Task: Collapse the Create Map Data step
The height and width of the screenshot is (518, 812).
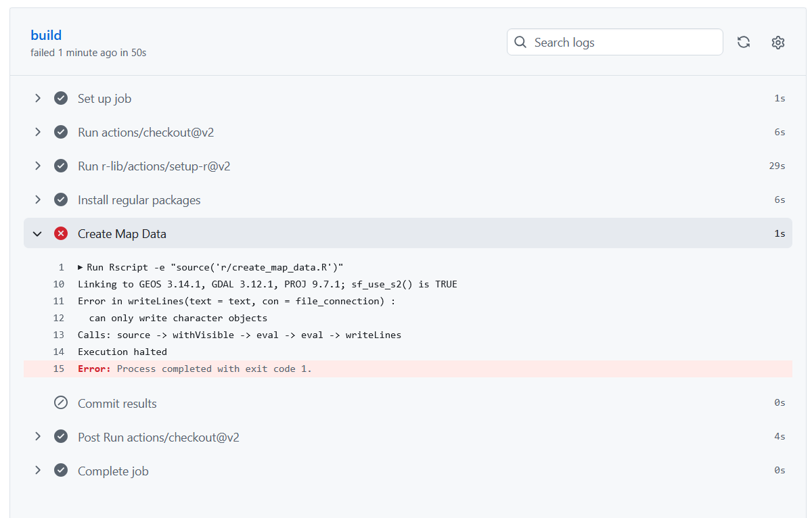Action: click(38, 234)
